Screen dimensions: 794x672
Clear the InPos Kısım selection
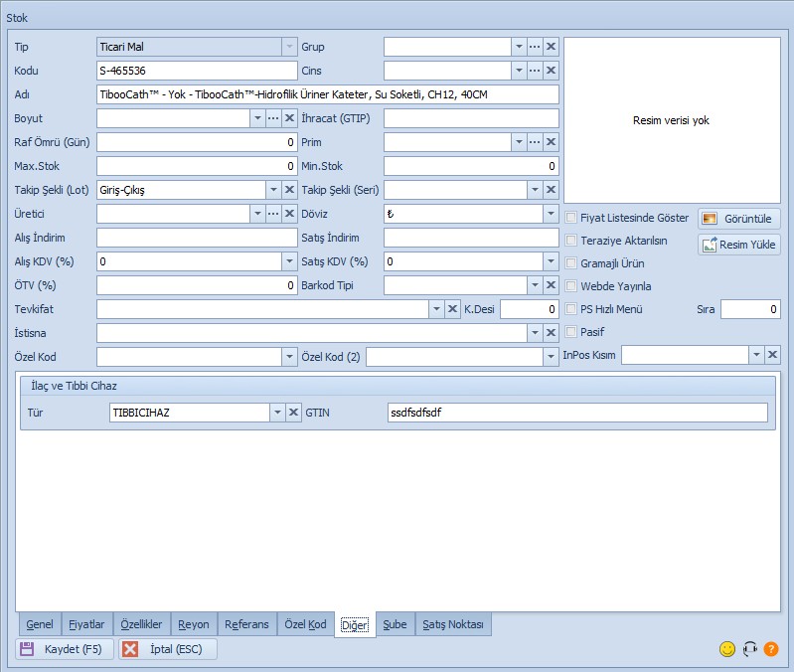(772, 355)
